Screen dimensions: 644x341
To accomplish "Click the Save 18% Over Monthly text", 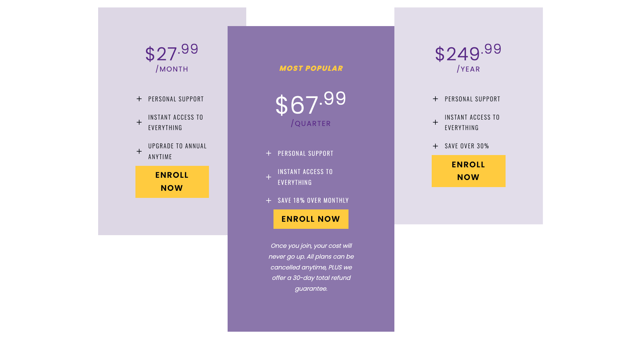I will (313, 201).
